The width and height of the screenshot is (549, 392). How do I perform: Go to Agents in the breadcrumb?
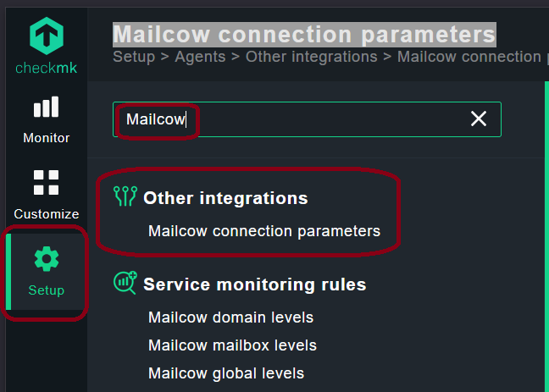point(200,57)
